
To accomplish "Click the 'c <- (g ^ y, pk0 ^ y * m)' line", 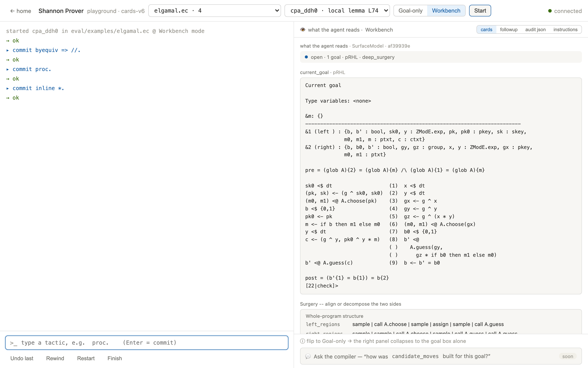I will (342, 239).
